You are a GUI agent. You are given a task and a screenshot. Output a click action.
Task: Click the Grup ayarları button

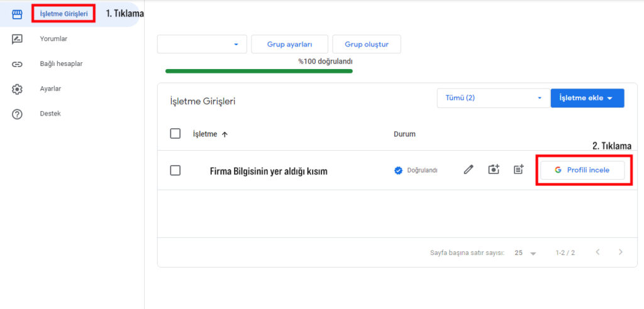pyautogui.click(x=289, y=45)
